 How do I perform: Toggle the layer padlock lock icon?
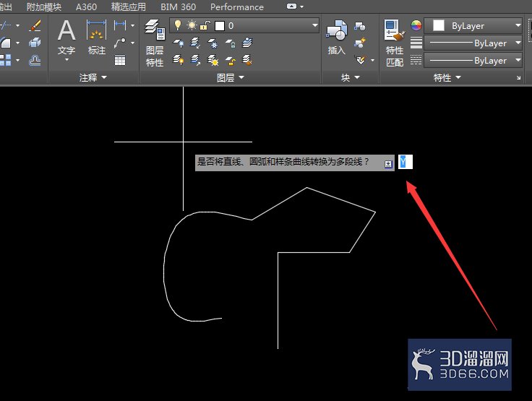pos(205,26)
